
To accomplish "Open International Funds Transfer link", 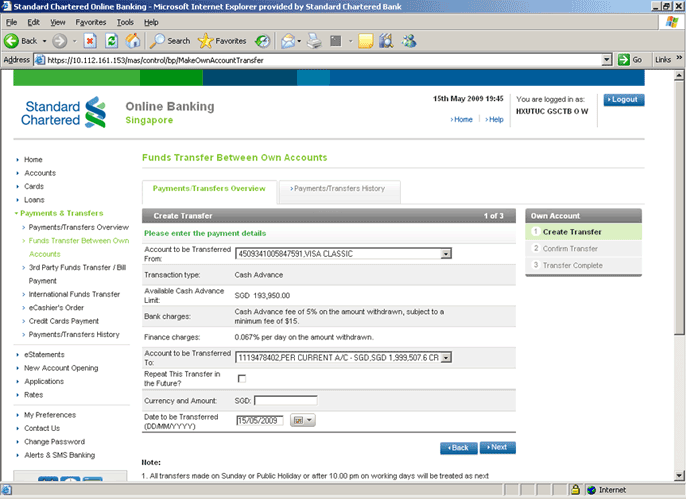I will (74, 294).
